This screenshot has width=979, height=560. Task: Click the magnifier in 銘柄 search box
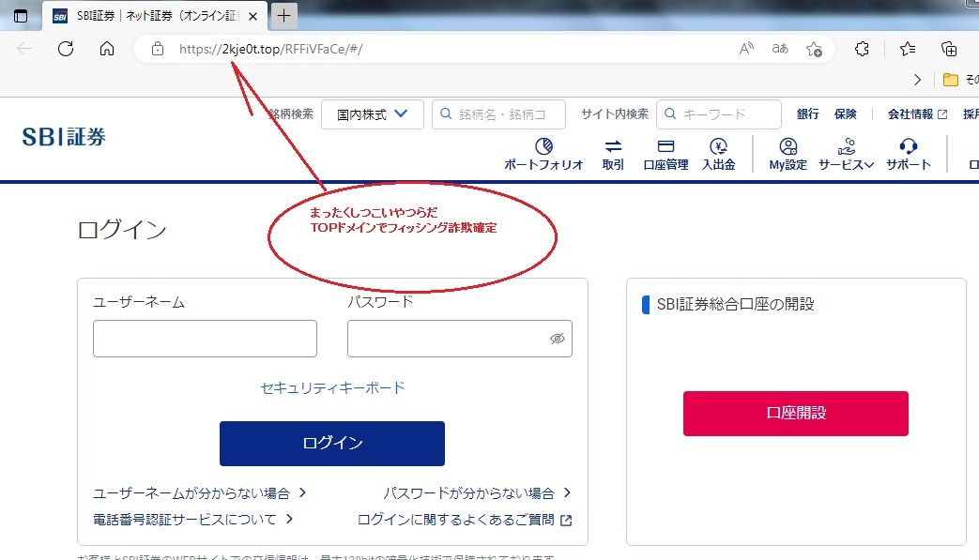(446, 114)
